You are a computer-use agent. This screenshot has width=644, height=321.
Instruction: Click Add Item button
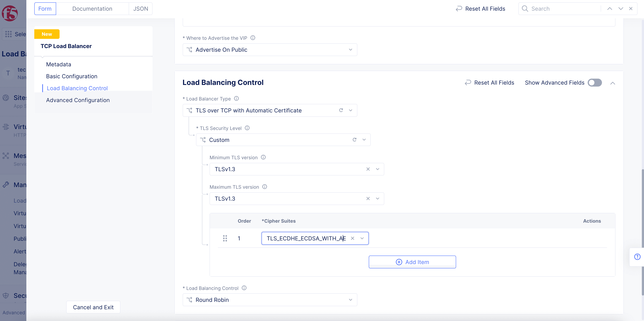click(x=412, y=262)
